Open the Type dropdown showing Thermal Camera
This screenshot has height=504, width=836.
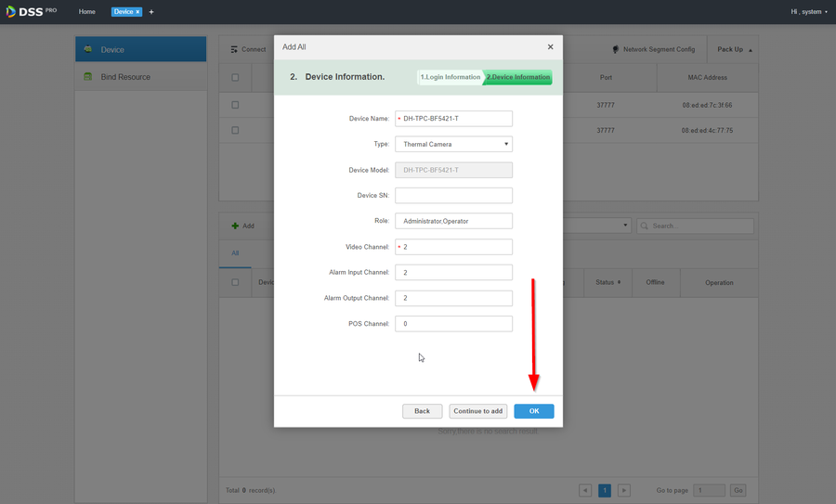pyautogui.click(x=453, y=145)
